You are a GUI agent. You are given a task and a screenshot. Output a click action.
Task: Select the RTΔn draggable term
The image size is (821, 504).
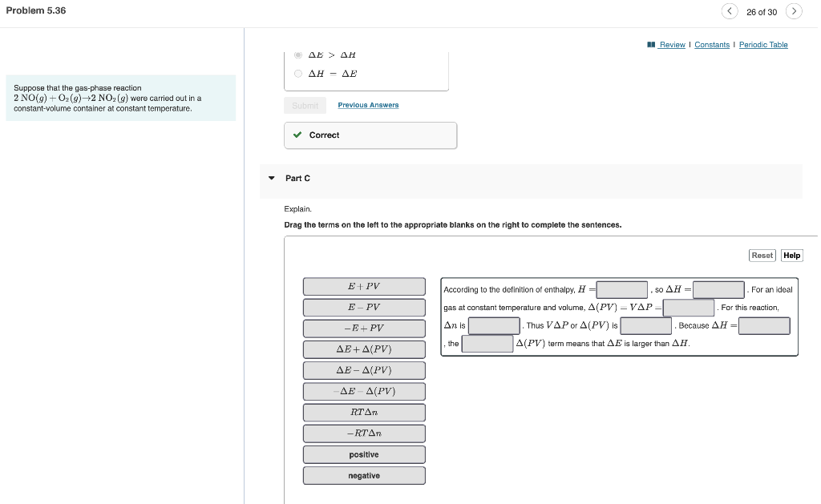pos(364,412)
